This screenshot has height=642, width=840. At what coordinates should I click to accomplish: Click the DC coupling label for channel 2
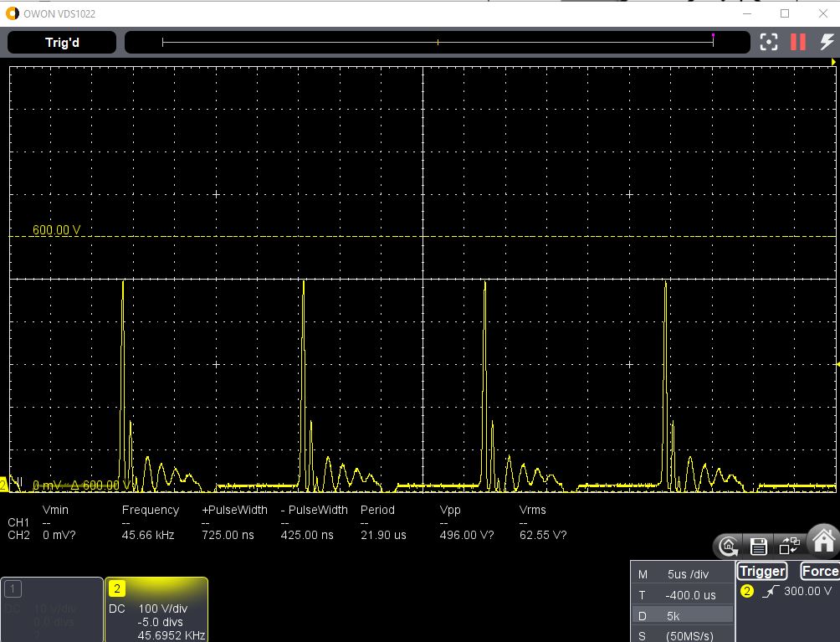pyautogui.click(x=117, y=609)
